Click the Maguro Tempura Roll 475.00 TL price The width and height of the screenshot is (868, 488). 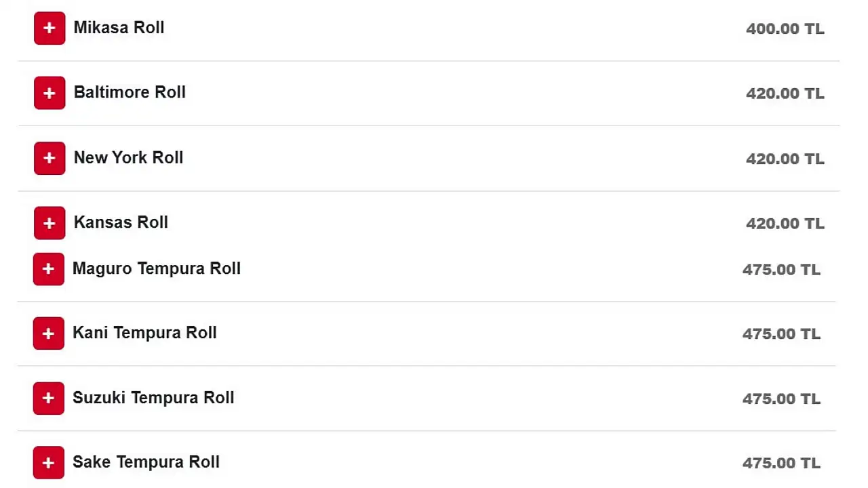point(781,270)
